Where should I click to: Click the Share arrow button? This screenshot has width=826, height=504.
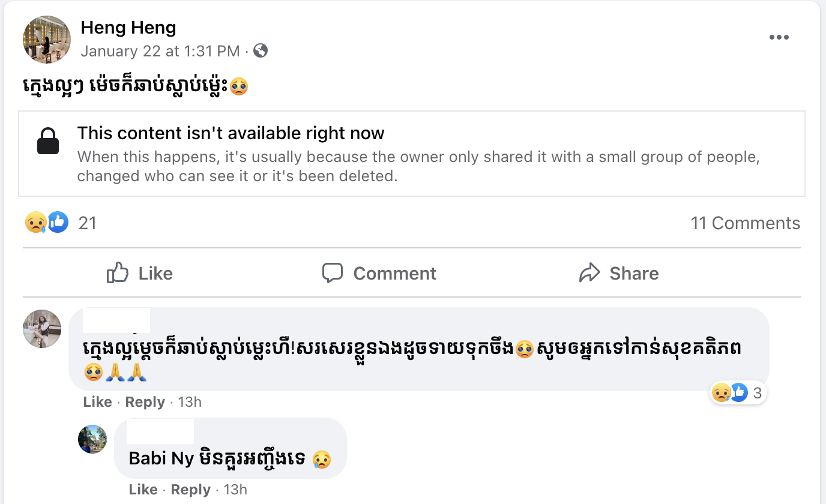click(619, 273)
